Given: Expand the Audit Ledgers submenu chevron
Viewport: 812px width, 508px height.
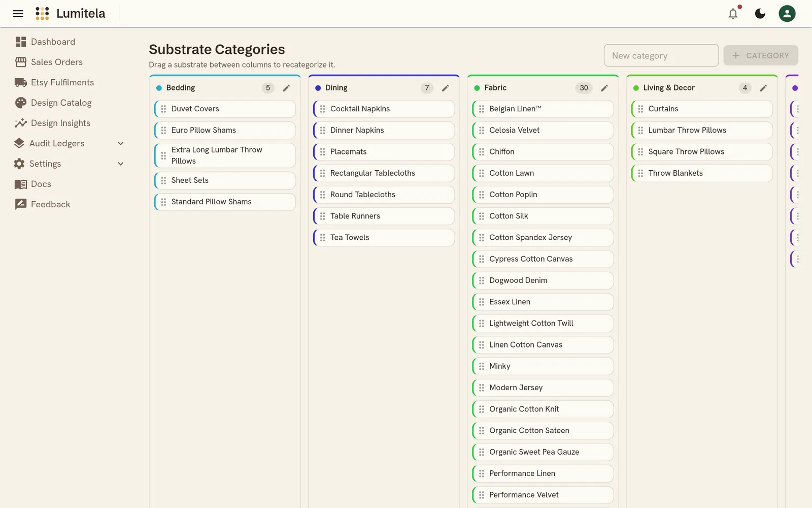Looking at the screenshot, I should (121, 144).
